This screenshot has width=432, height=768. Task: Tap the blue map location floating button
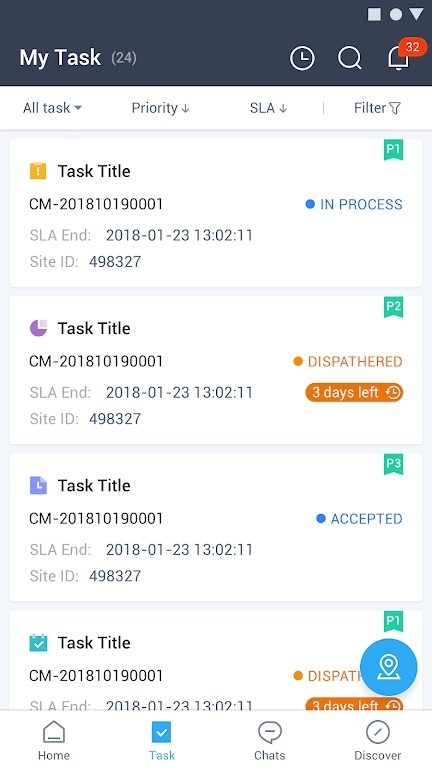click(x=388, y=667)
